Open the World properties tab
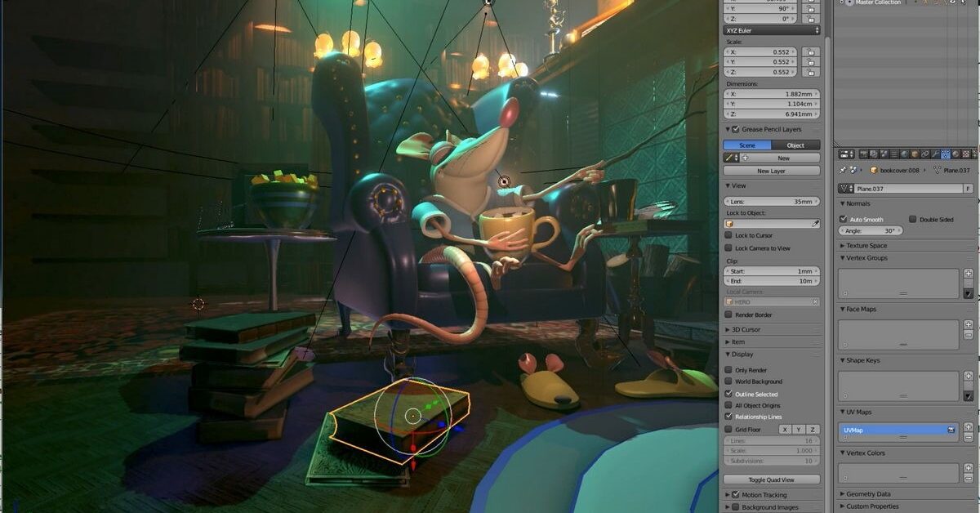 pos(904,154)
